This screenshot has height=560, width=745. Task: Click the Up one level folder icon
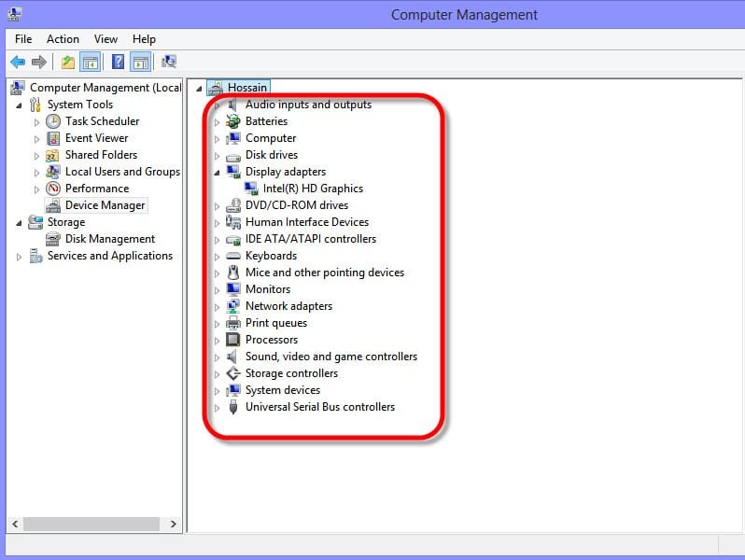coord(68,62)
